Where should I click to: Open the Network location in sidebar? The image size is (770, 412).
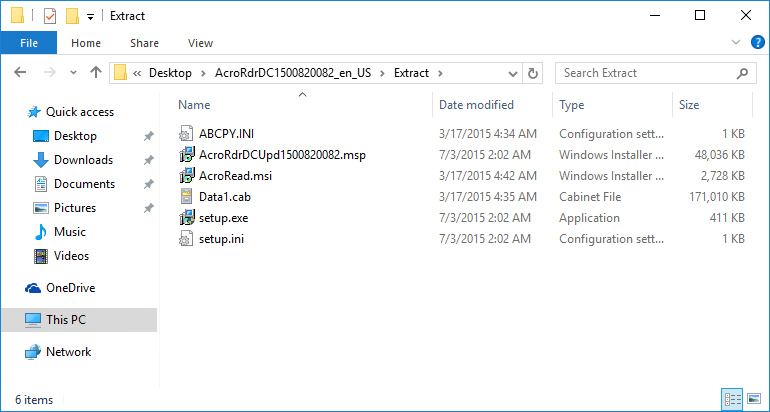(x=68, y=352)
